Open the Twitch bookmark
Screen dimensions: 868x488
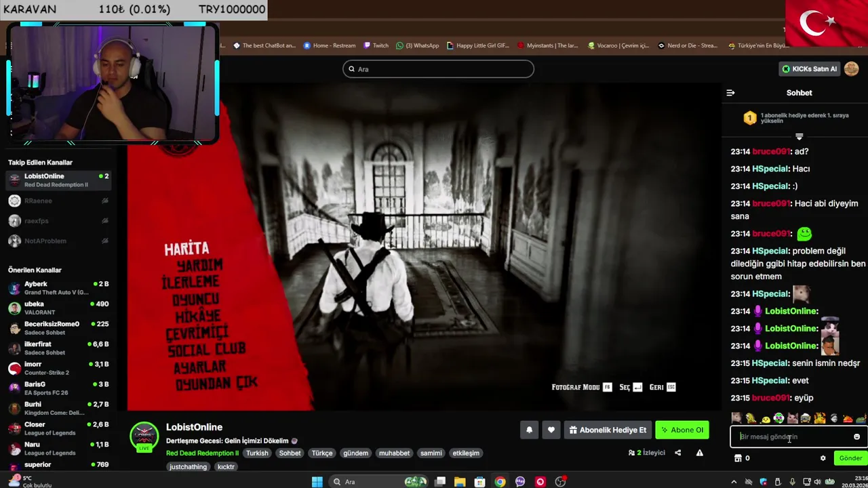(x=376, y=45)
